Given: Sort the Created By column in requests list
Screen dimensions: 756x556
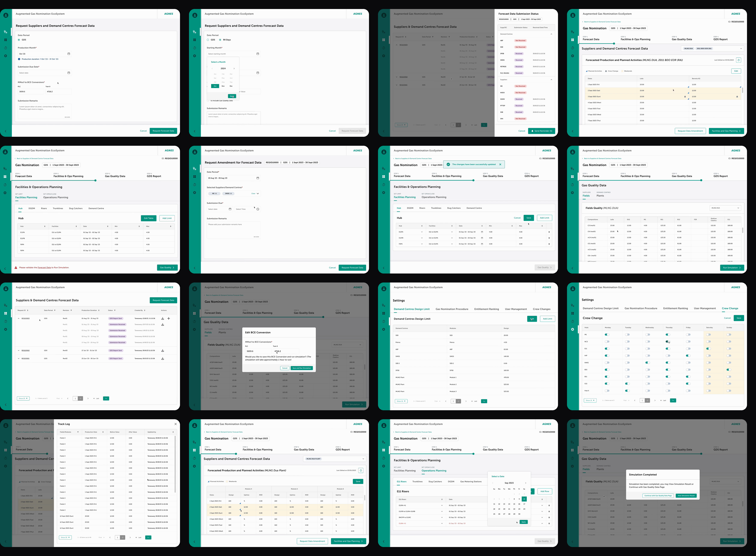Looking at the screenshot, I should 145,310.
